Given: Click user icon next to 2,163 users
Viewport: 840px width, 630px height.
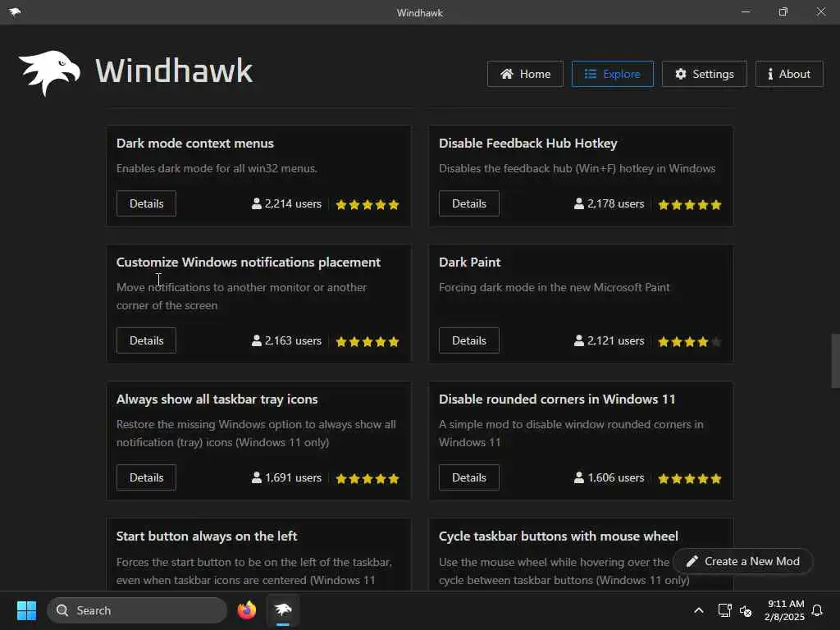Looking at the screenshot, I should pyautogui.click(x=257, y=340).
